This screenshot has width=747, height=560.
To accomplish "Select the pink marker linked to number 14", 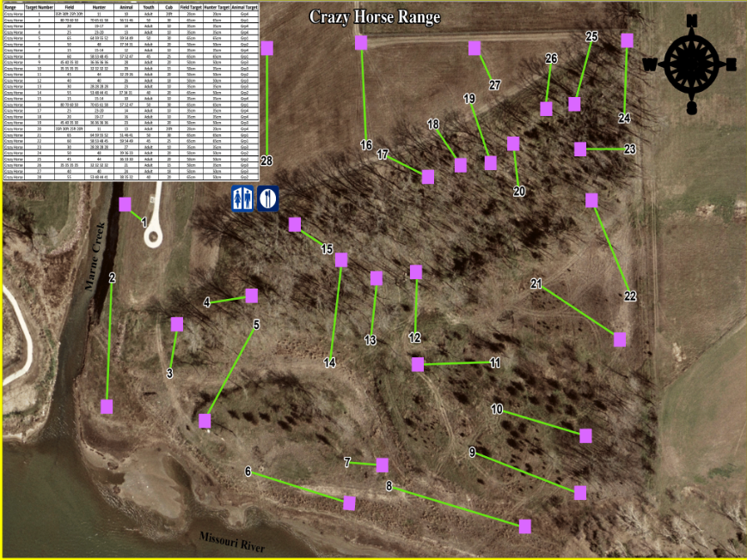I will [x=341, y=259].
